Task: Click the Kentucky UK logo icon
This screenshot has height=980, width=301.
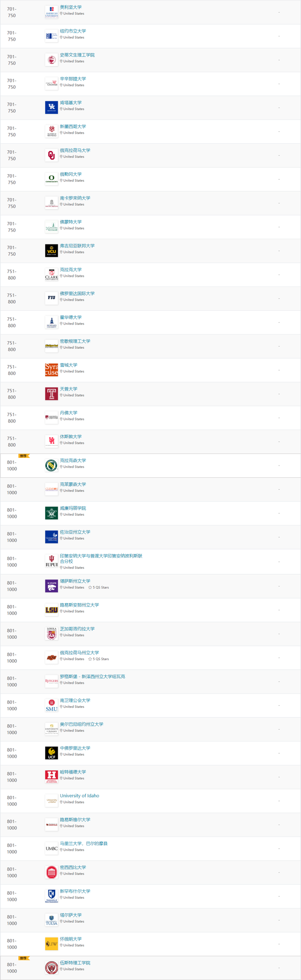Action: point(51,108)
